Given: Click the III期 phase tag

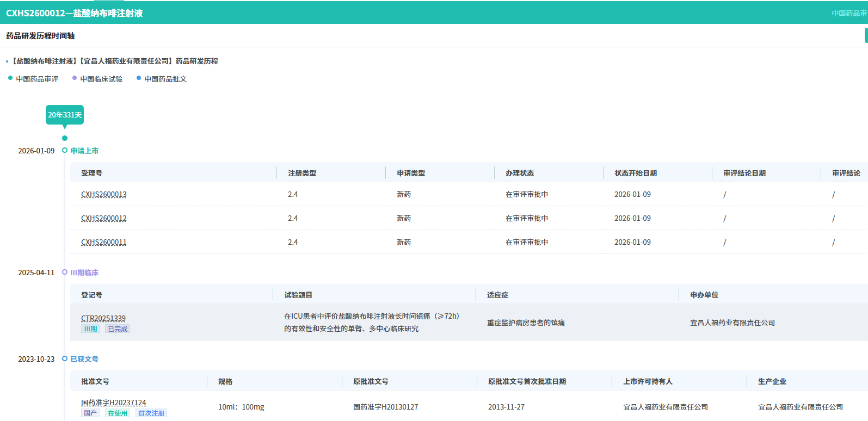Looking at the screenshot, I should tap(90, 329).
